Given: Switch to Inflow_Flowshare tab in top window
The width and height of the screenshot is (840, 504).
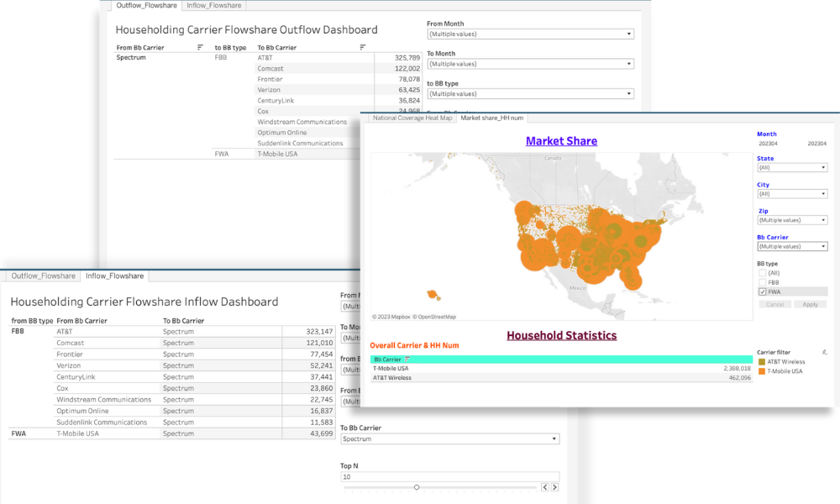Looking at the screenshot, I should 213,5.
